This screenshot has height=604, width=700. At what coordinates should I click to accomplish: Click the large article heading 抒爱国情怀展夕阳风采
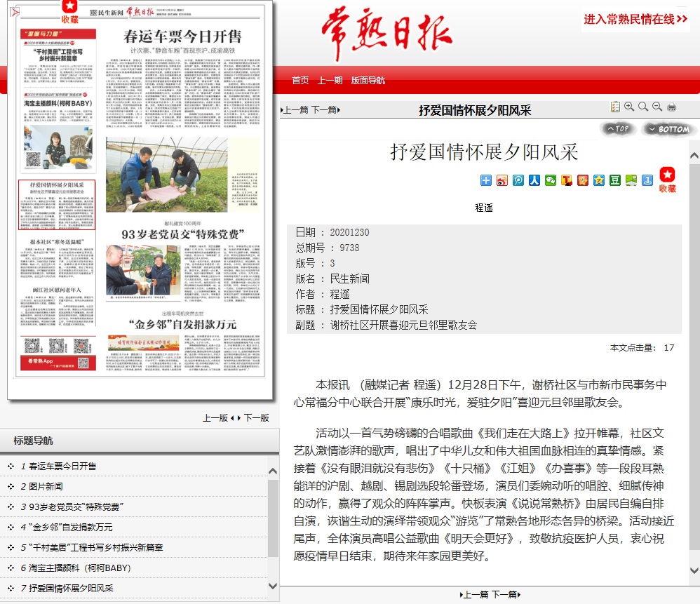pos(484,152)
